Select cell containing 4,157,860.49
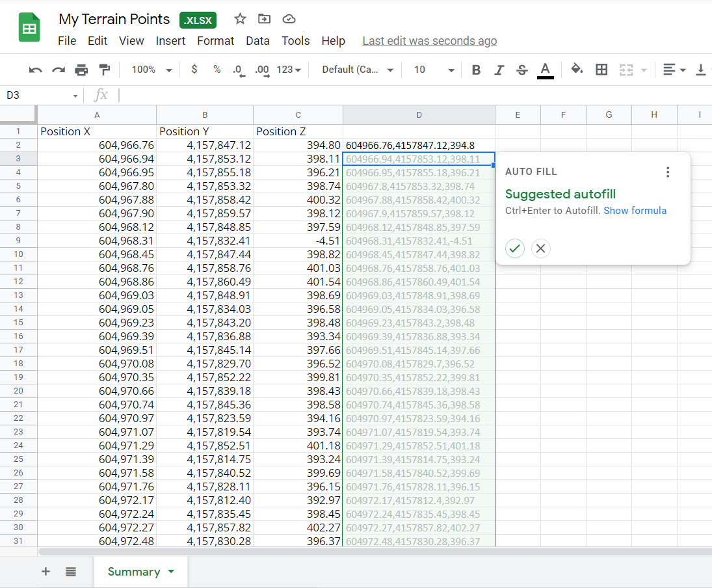Viewport: 712px width, 588px height. (x=205, y=281)
